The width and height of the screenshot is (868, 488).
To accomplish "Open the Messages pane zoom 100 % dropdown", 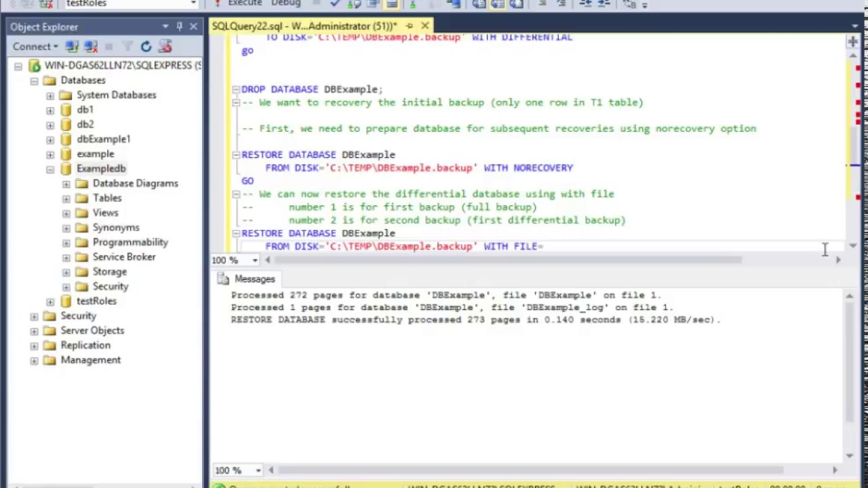I will tap(258, 470).
